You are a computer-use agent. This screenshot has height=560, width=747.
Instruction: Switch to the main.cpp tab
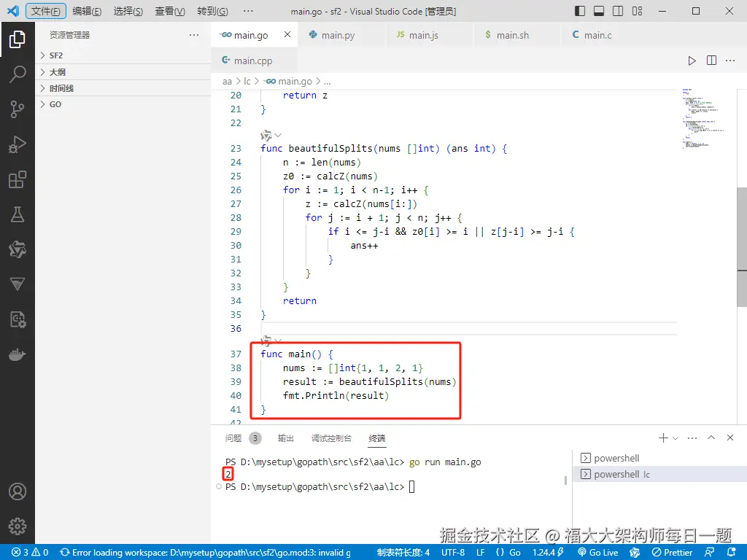(254, 61)
